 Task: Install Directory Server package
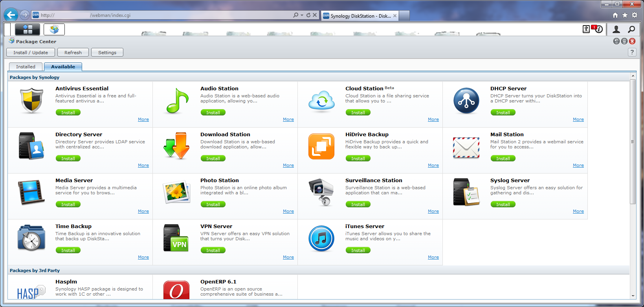point(68,159)
